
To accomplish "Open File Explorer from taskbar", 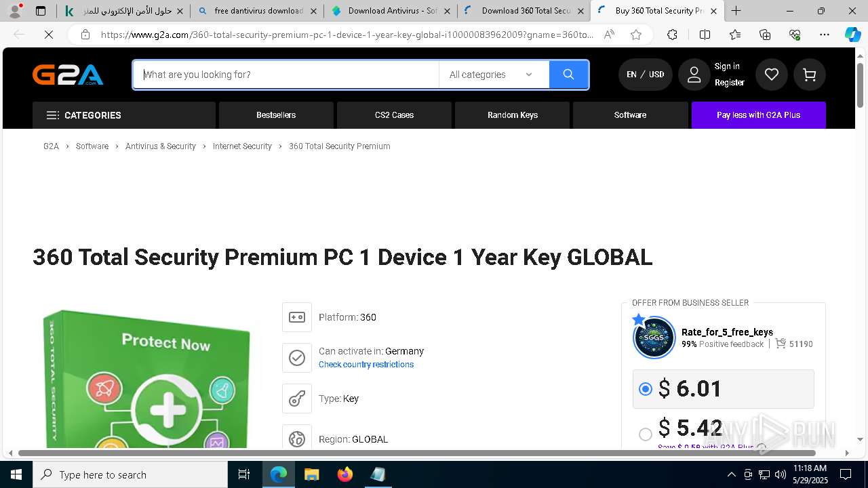I will [x=311, y=474].
